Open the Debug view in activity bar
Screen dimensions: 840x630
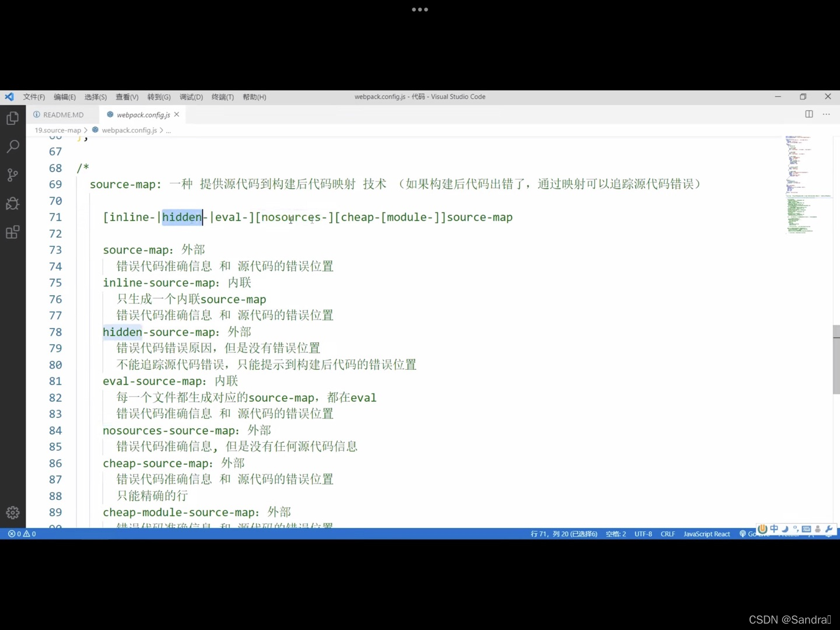(x=12, y=203)
